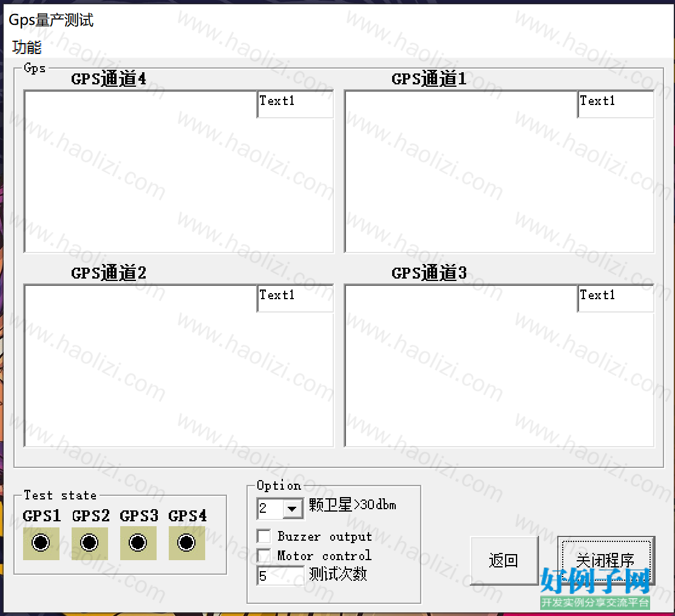Click the GPS2 label in Test state

[x=91, y=516]
